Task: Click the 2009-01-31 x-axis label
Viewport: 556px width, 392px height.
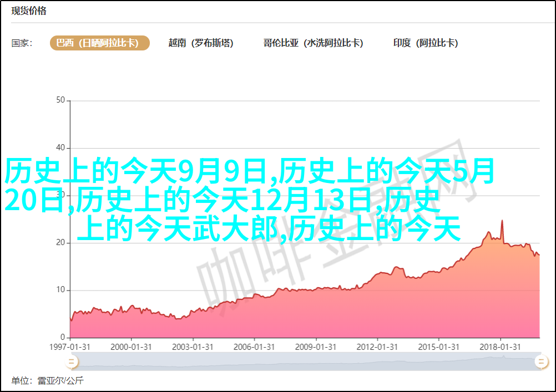Action: 316,347
